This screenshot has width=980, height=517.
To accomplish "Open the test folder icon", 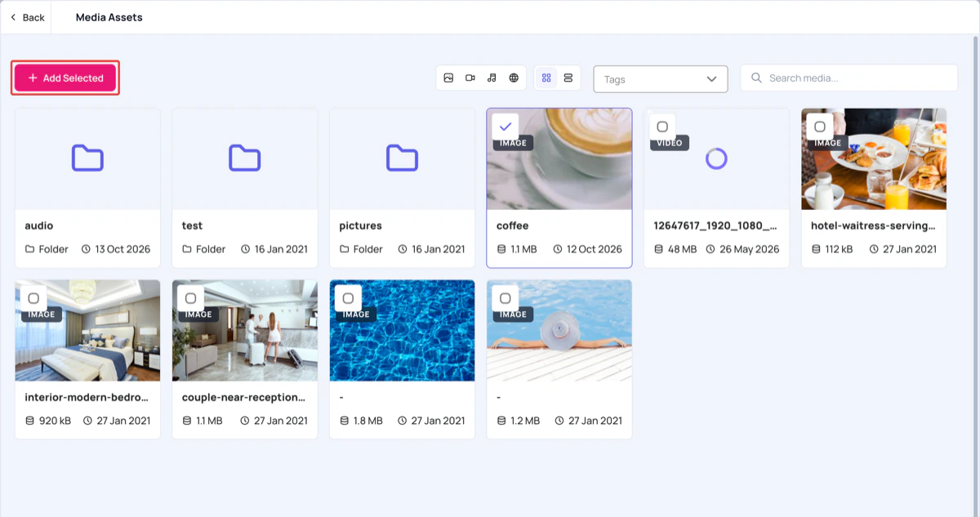I will click(244, 158).
